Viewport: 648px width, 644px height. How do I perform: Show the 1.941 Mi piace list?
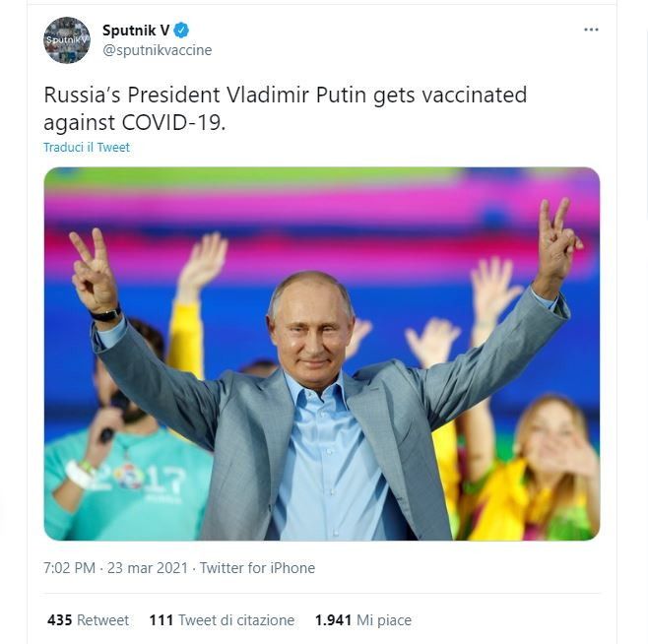click(x=362, y=620)
